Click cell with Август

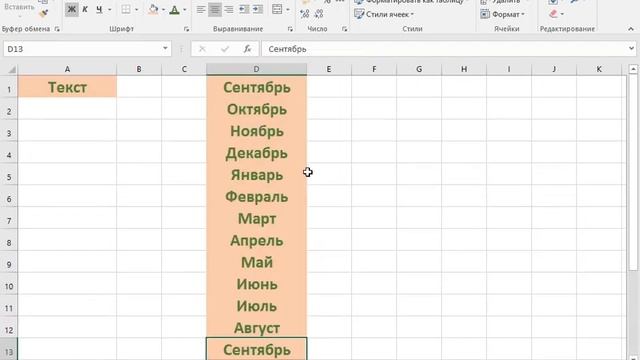click(x=257, y=327)
